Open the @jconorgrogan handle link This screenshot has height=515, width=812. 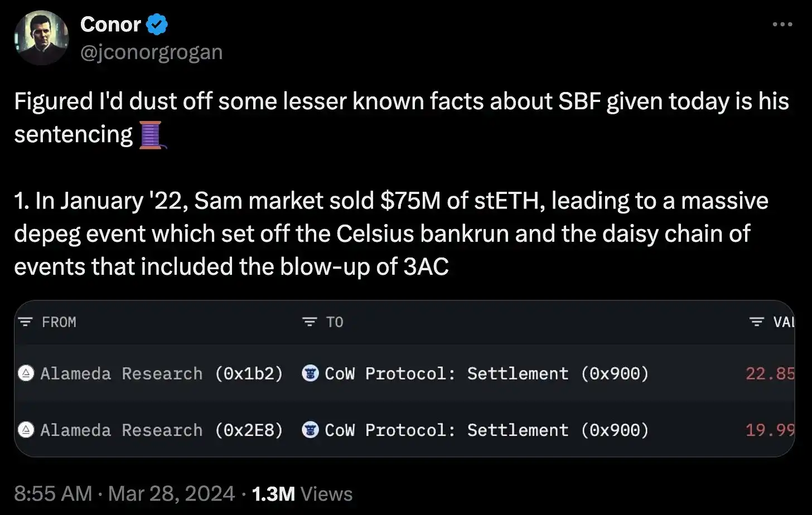151,52
